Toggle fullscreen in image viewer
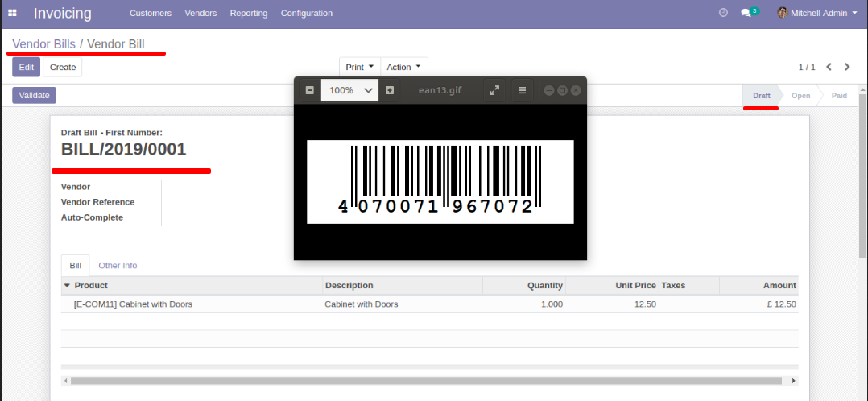 click(x=494, y=90)
